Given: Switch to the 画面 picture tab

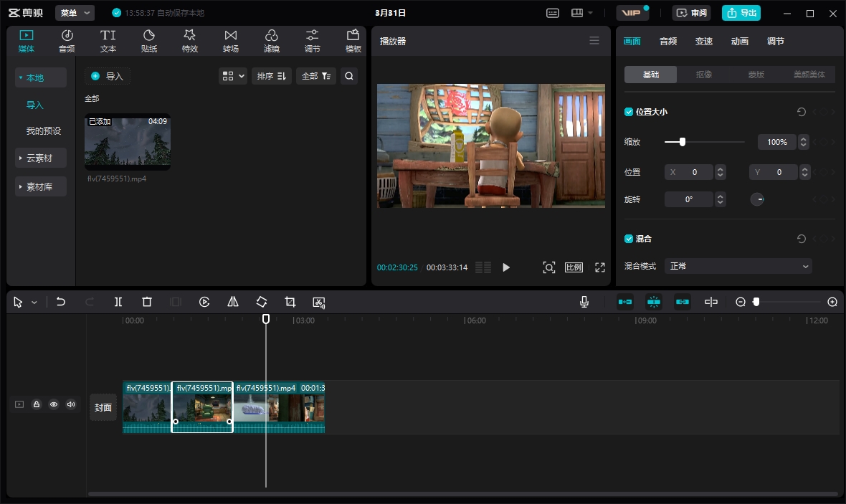Looking at the screenshot, I should [x=632, y=41].
